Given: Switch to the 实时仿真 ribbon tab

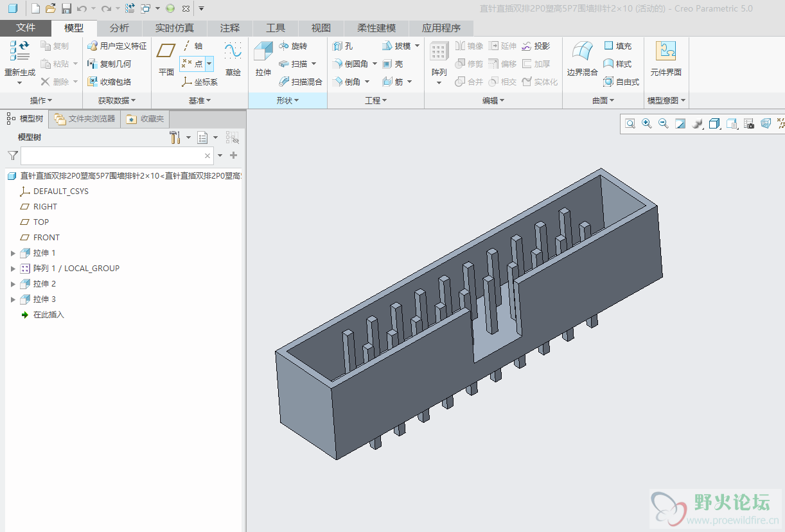Looking at the screenshot, I should coord(174,28).
